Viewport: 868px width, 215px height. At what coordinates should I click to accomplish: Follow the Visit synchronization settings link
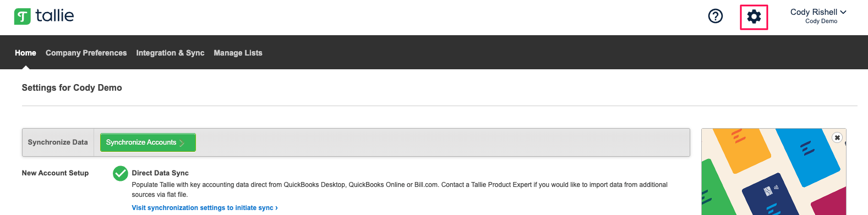(x=205, y=208)
